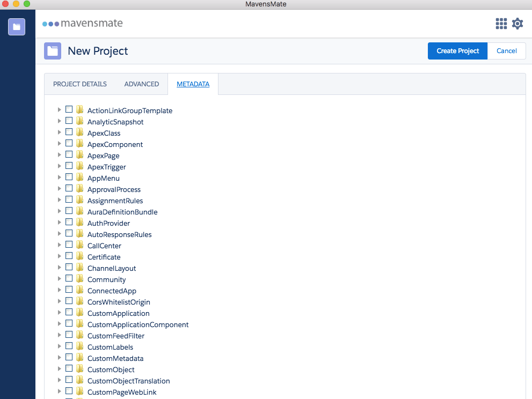The image size is (532, 399).
Task: Click CallCenter folder icon
Action: 80,245
